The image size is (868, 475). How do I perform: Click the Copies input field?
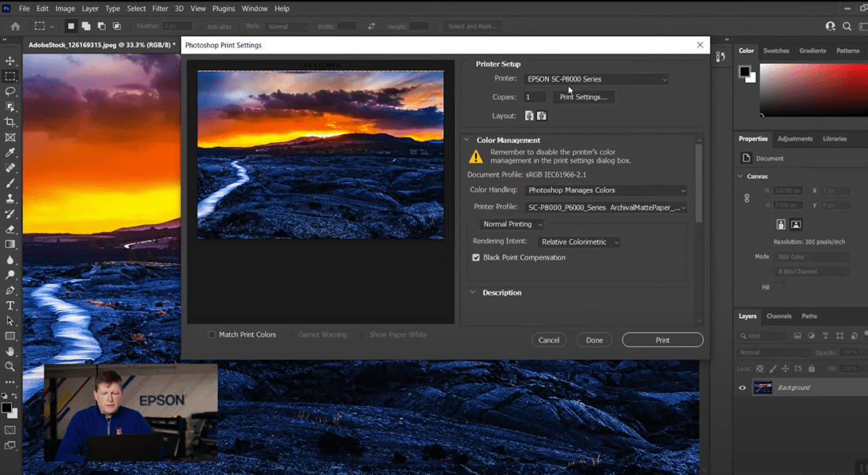pyautogui.click(x=534, y=97)
